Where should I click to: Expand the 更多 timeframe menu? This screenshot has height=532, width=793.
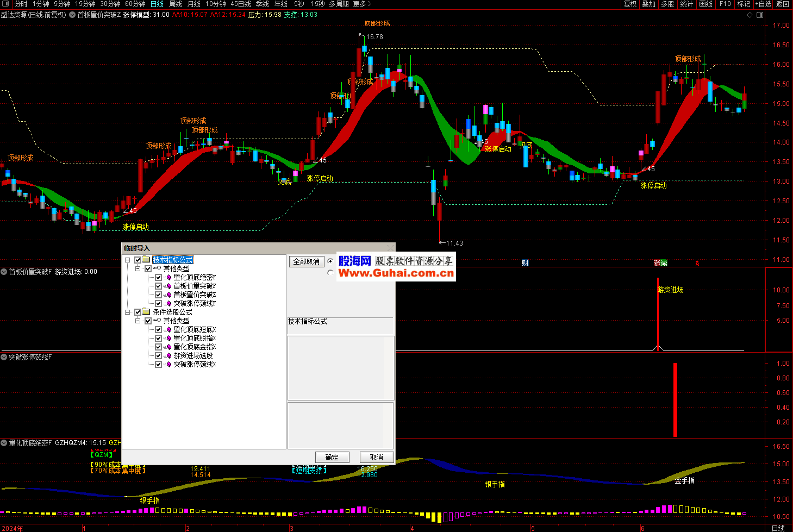point(362,4)
